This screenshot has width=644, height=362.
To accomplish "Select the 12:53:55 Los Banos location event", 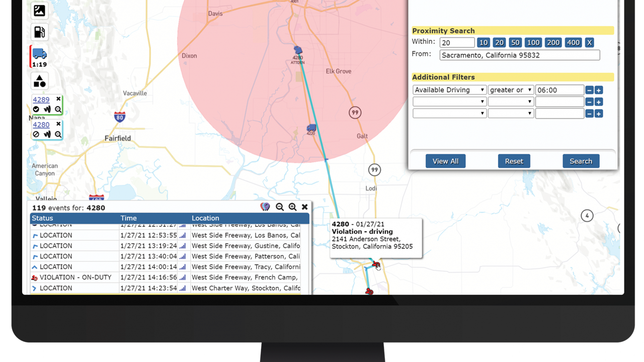I will [x=166, y=235].
